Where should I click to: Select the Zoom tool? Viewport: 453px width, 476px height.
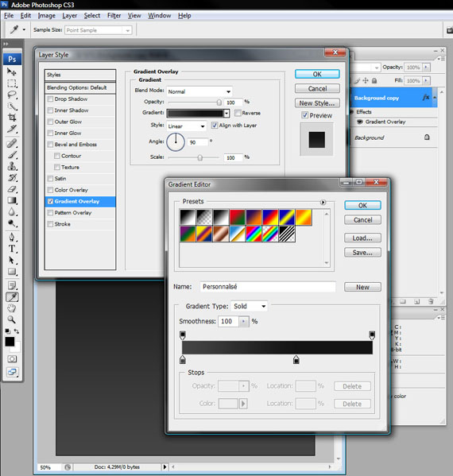(12, 319)
